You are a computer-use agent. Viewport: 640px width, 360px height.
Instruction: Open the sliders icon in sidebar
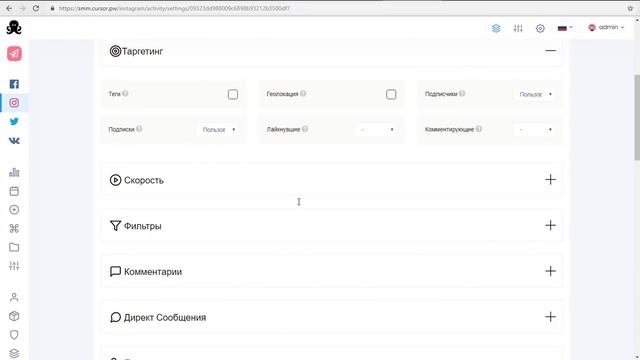pos(14,266)
